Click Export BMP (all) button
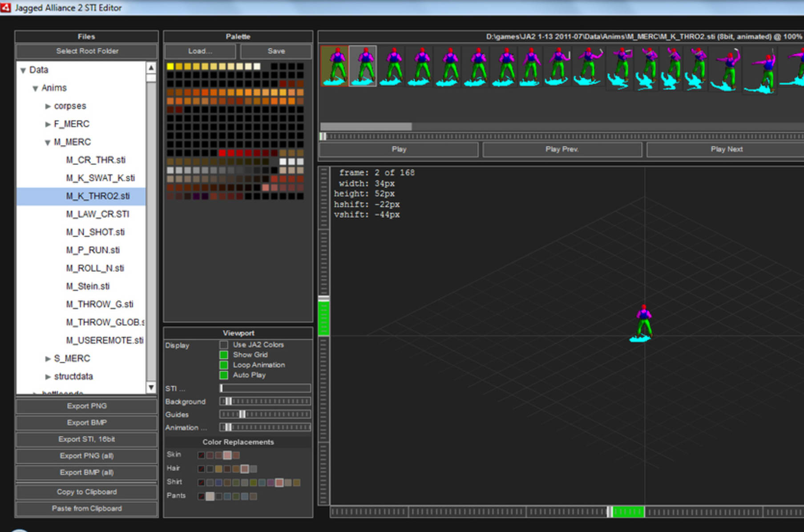 click(x=87, y=472)
